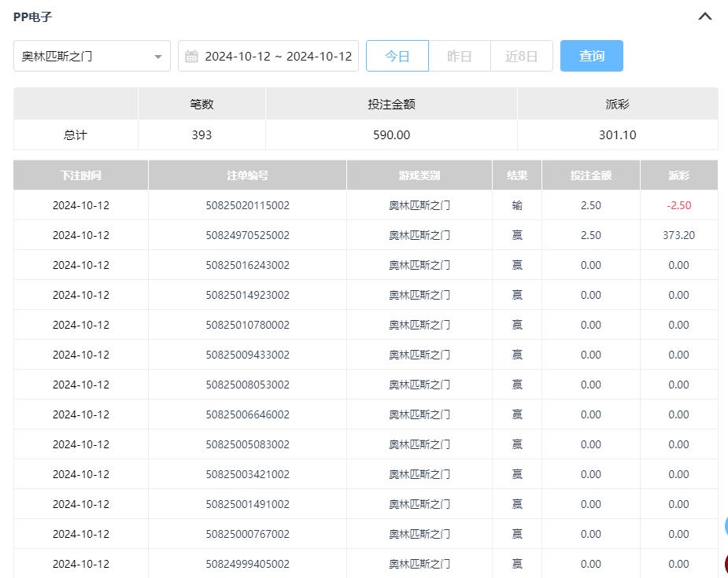The width and height of the screenshot is (728, 578).
Task: Select order number 50824970525002
Action: pos(247,235)
